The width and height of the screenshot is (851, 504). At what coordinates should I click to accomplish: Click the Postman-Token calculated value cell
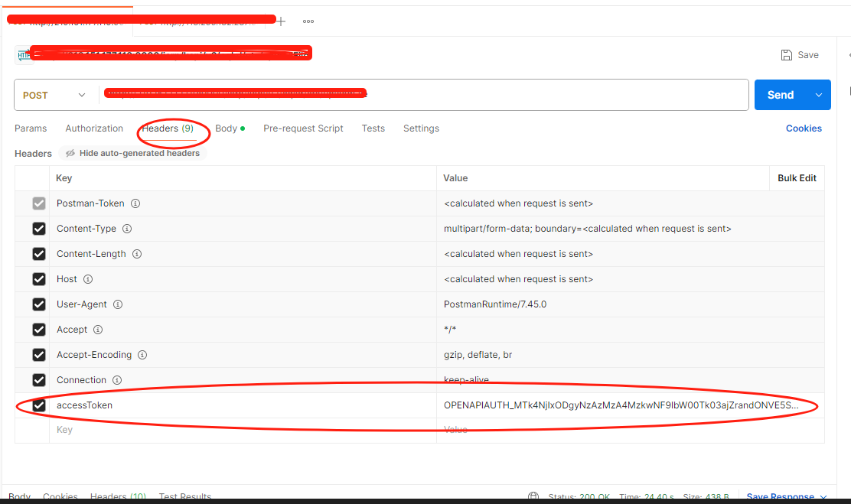pyautogui.click(x=630, y=203)
